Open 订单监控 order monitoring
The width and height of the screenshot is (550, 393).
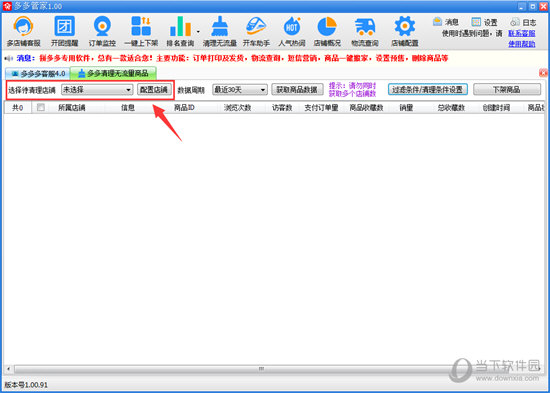point(102,32)
